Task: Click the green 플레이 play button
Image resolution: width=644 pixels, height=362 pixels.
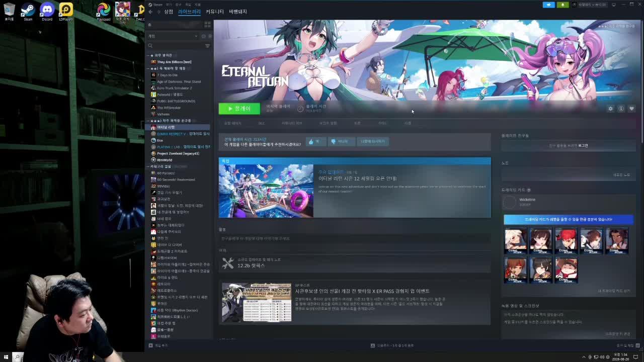Action: [x=239, y=109]
